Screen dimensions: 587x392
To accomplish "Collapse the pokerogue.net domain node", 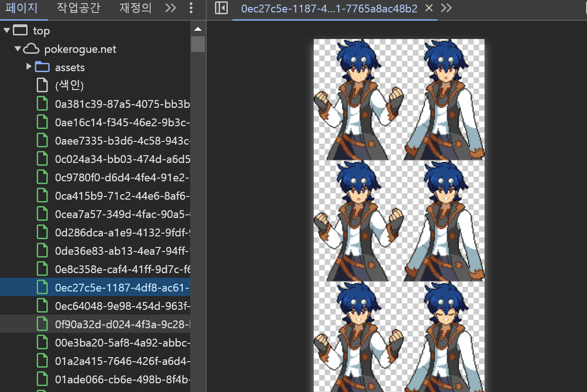I will [x=17, y=49].
